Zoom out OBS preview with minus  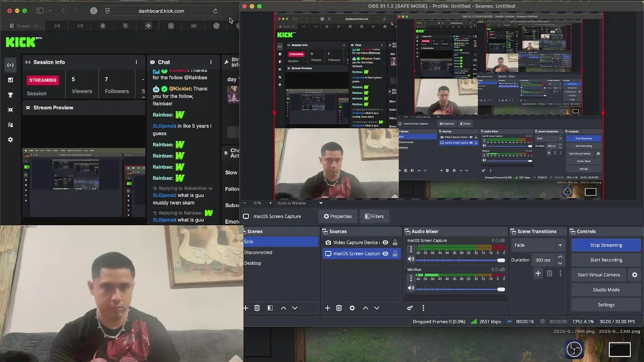click(246, 203)
